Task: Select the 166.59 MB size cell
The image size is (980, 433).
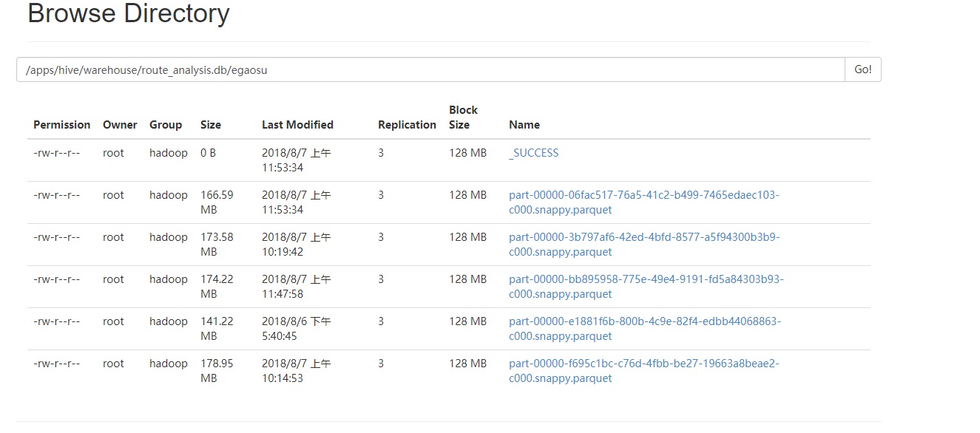Action: pyautogui.click(x=217, y=202)
